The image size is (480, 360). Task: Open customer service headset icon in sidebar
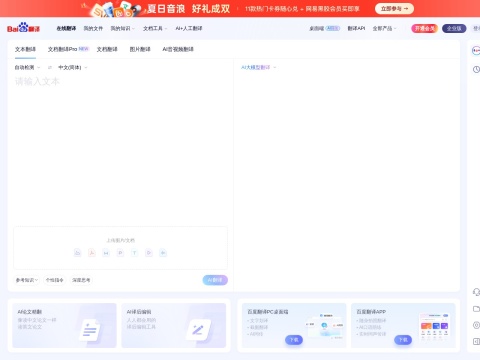[x=476, y=292]
